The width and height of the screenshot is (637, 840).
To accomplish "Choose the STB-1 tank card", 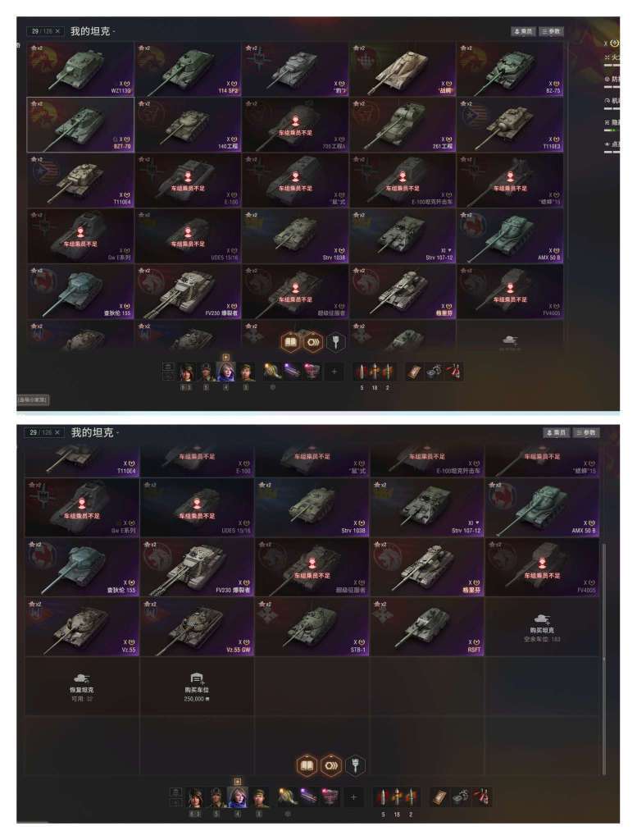I will tap(312, 628).
